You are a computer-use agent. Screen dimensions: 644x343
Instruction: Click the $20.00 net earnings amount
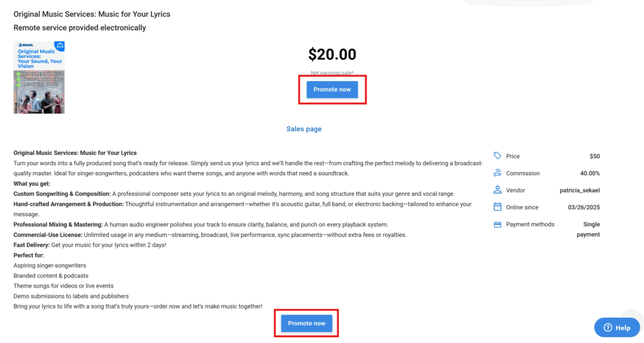point(332,54)
